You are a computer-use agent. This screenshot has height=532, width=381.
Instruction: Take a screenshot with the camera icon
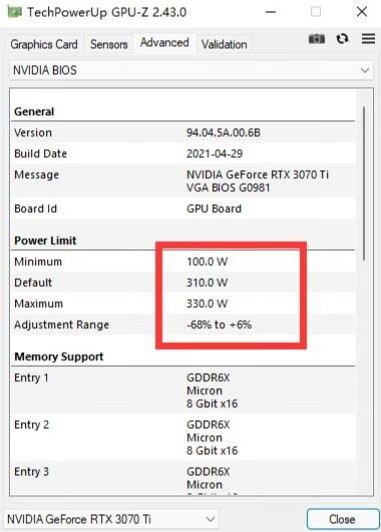point(317,39)
